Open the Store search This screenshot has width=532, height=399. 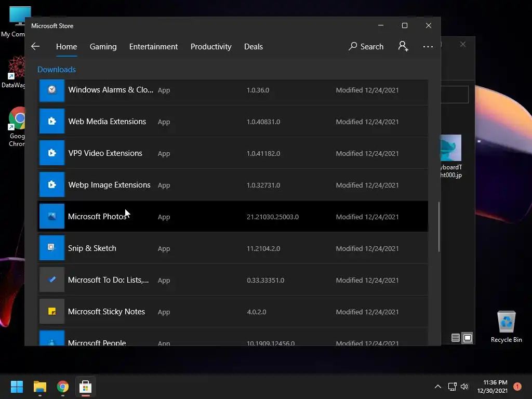click(366, 46)
